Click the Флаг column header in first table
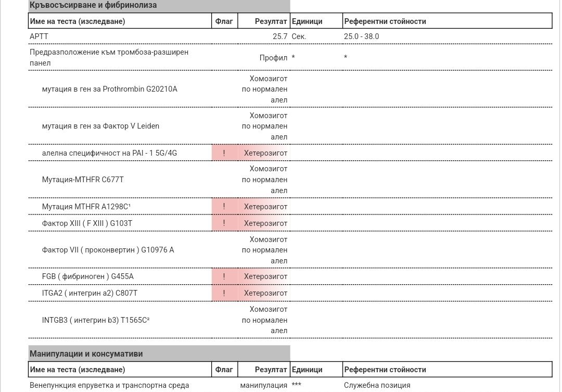 (x=224, y=21)
